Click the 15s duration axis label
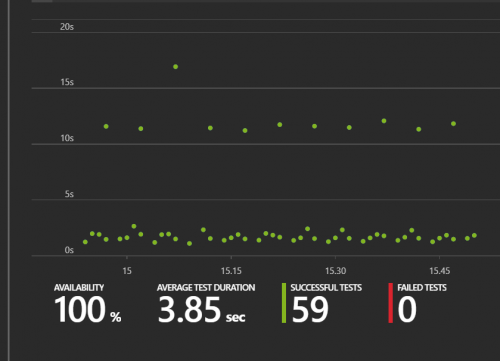Image resolution: width=500 pixels, height=361 pixels. click(x=67, y=82)
